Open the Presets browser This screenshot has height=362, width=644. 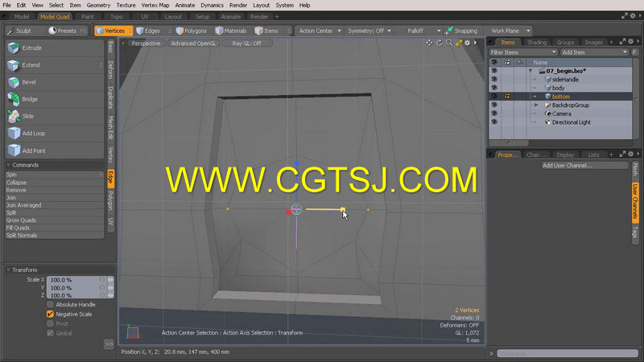(x=67, y=31)
